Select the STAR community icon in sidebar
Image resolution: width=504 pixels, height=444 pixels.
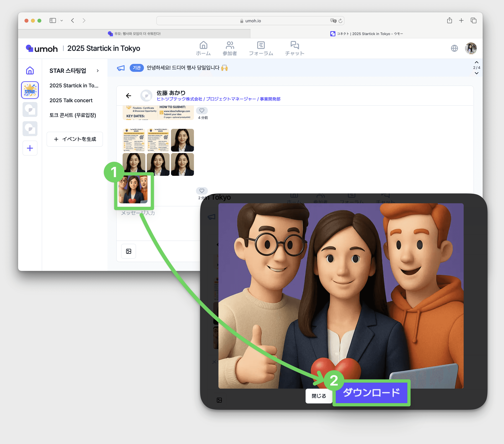[x=30, y=90]
